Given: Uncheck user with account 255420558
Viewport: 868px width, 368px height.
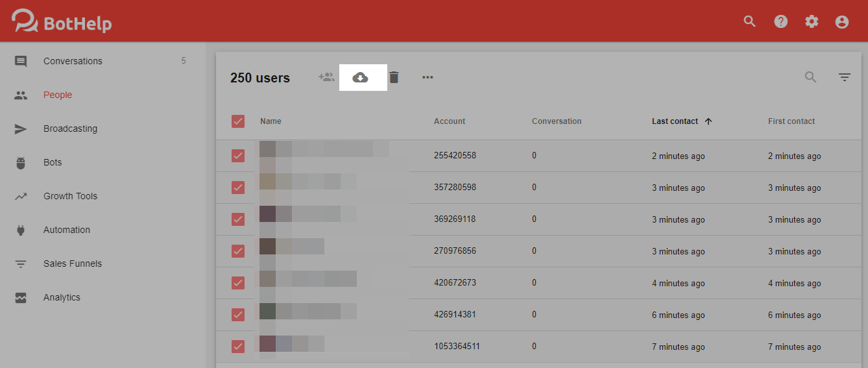Looking at the screenshot, I should coord(238,156).
